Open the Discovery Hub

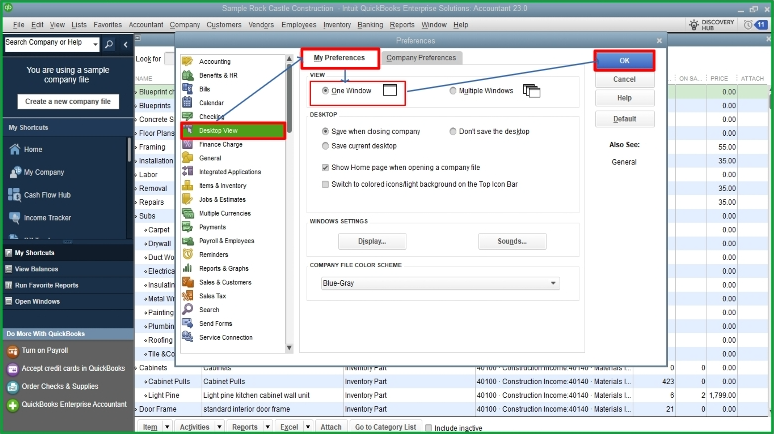712,25
